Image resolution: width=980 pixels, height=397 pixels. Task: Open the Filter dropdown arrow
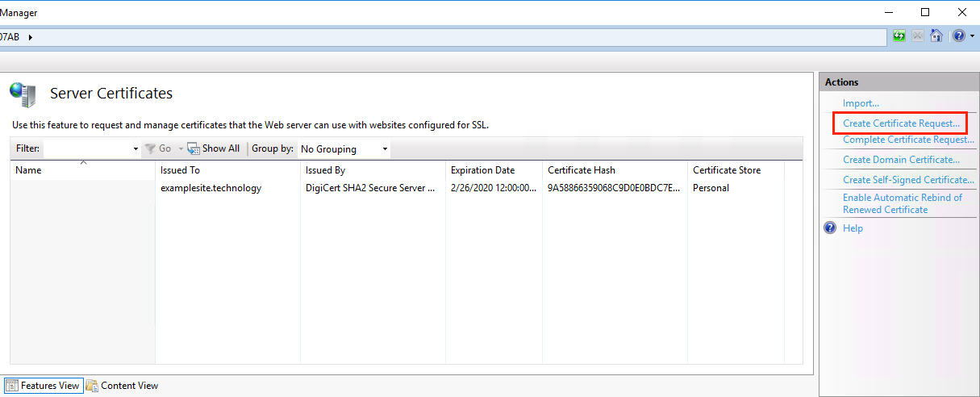tap(136, 149)
